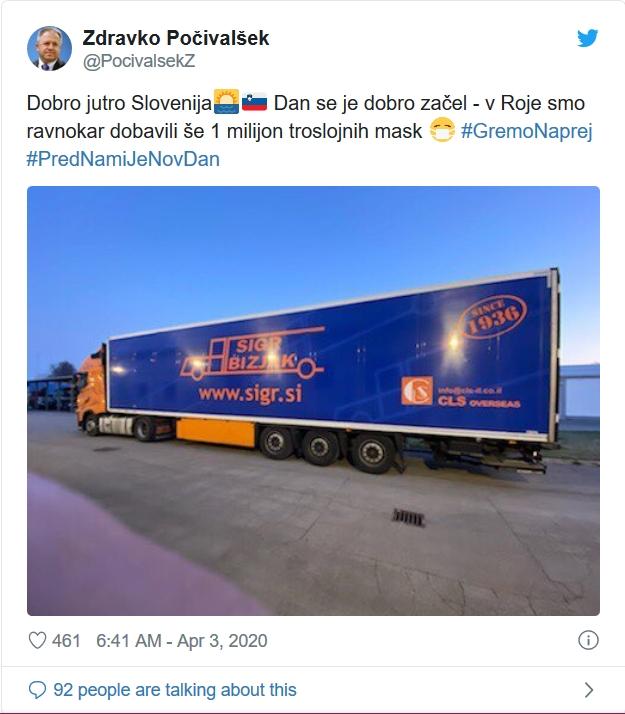This screenshot has height=714, width=625.
Task: Click the 6:41 AM - Apr 3, 2020 timestamp
Action: [x=182, y=640]
